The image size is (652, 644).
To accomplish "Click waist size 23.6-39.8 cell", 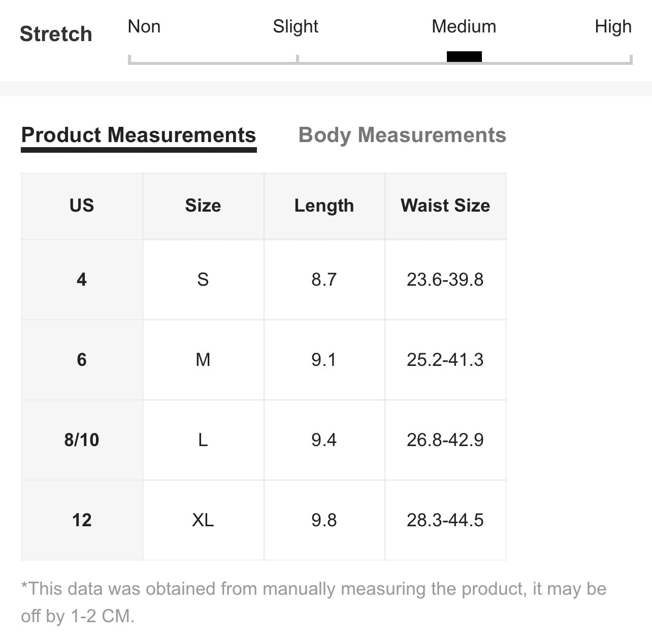I will (445, 280).
